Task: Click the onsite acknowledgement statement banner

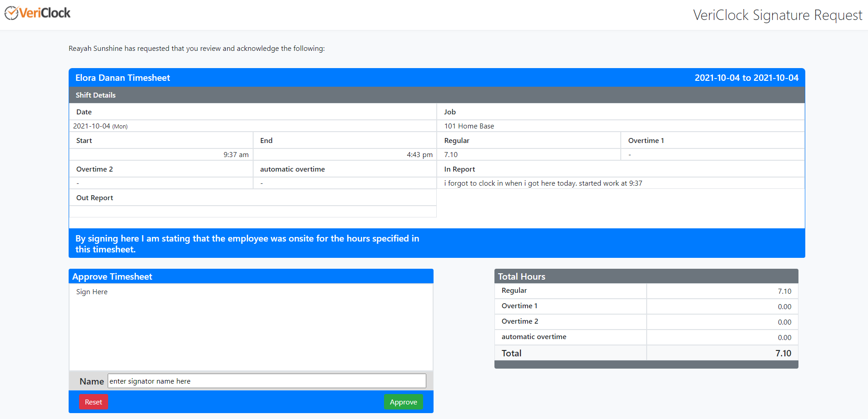Action: coord(247,244)
